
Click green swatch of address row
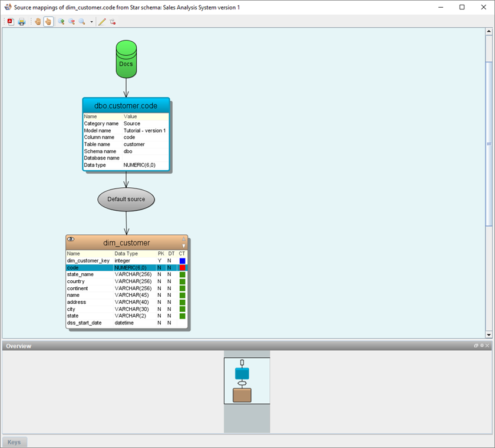(x=182, y=302)
